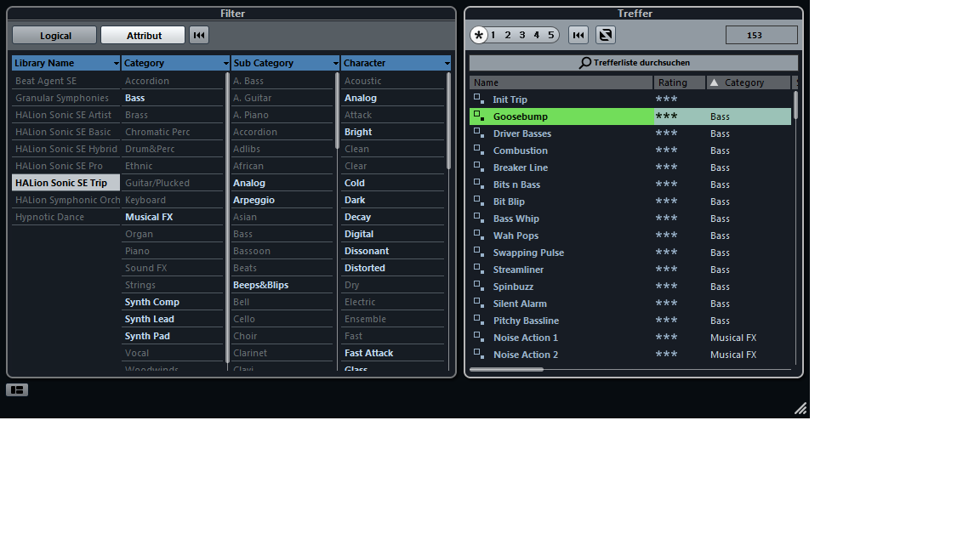Click the preset icon beside Spinbuzz
Image resolution: width=980 pixels, height=551 pixels.
tap(479, 286)
